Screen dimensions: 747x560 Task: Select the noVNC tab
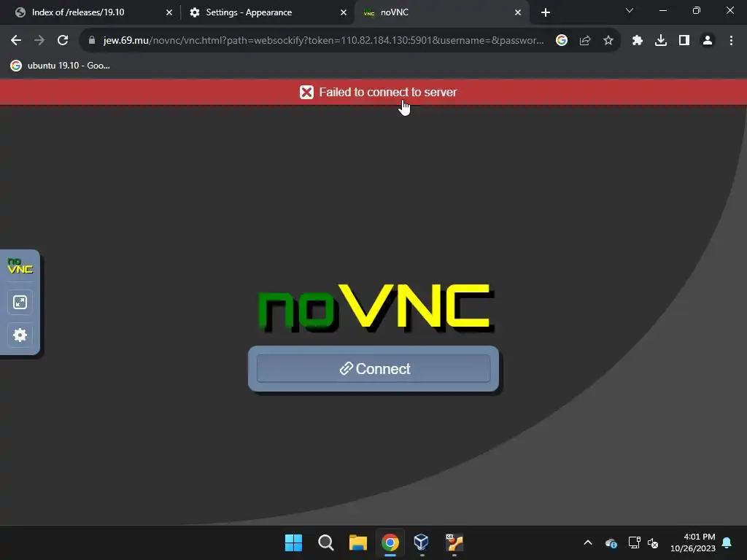pos(442,12)
